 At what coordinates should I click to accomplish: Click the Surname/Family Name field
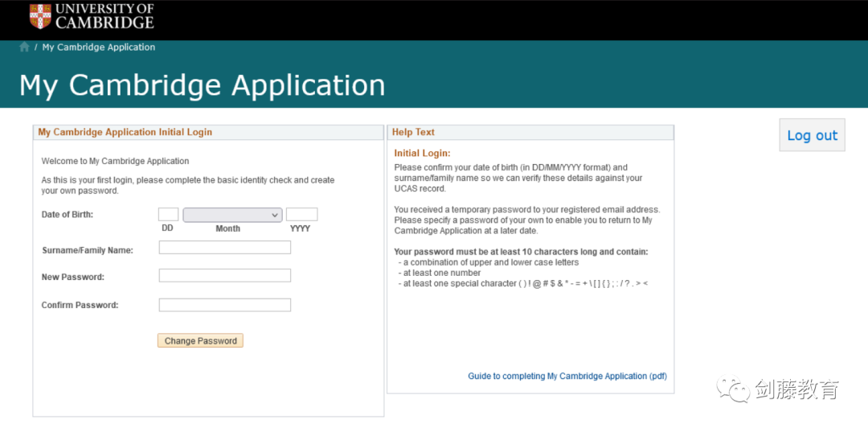click(225, 247)
